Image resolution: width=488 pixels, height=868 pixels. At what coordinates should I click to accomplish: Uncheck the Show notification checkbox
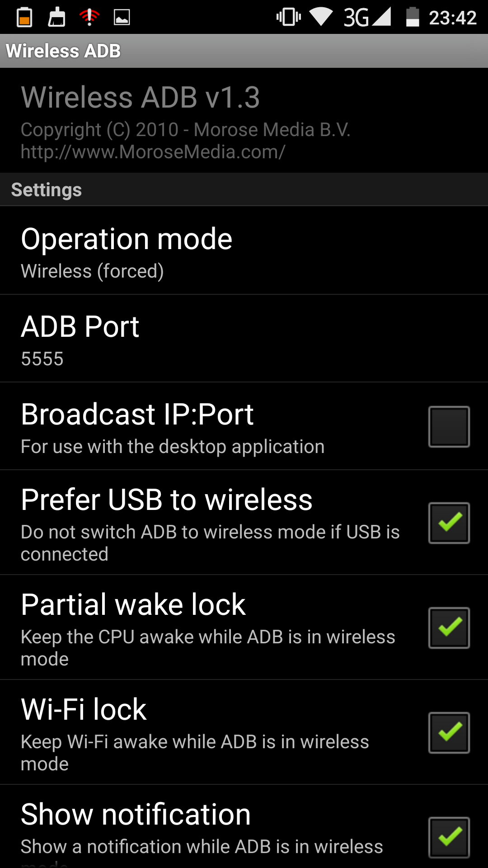449,837
